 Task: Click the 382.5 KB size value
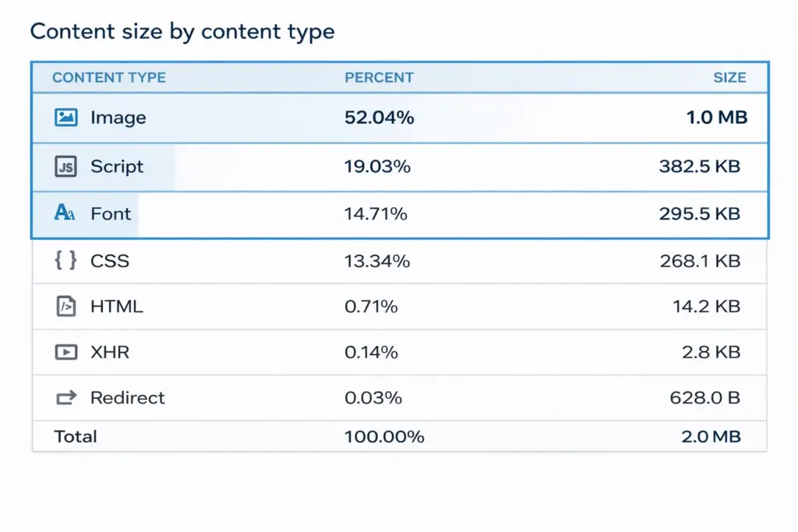pyautogui.click(x=700, y=166)
